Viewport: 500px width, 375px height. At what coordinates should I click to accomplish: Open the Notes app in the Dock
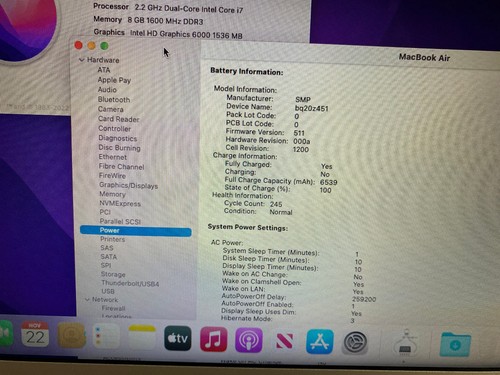point(142,337)
